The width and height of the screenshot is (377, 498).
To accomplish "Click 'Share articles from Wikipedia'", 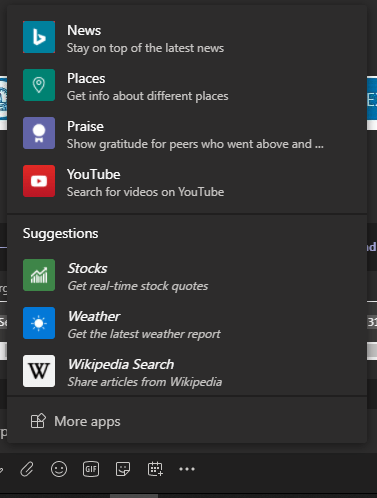I will tap(145, 382).
